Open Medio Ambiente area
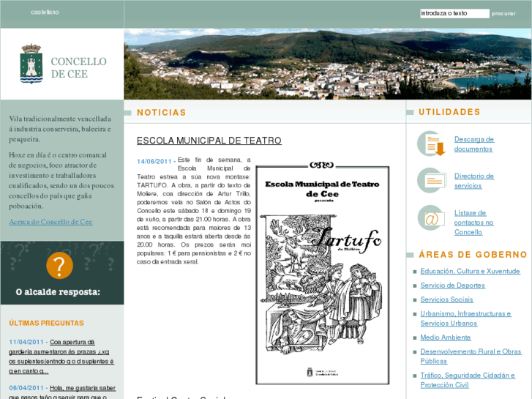 (x=446, y=338)
